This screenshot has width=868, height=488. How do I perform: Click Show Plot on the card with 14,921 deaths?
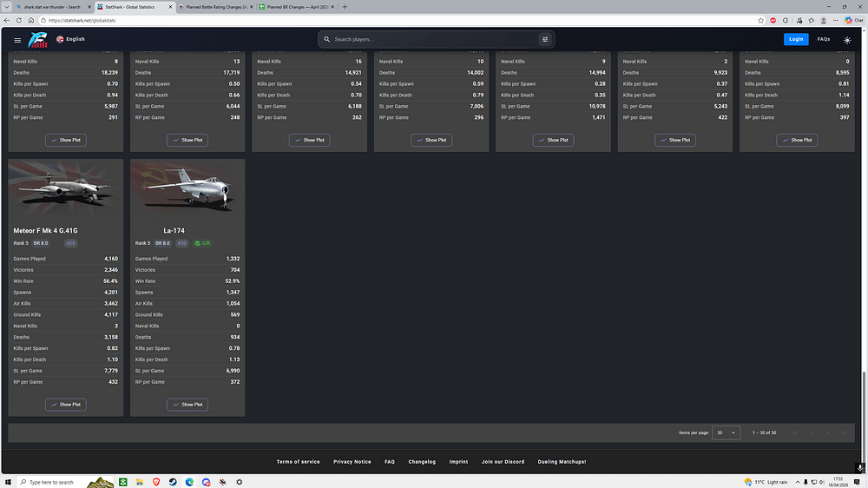[x=310, y=140]
